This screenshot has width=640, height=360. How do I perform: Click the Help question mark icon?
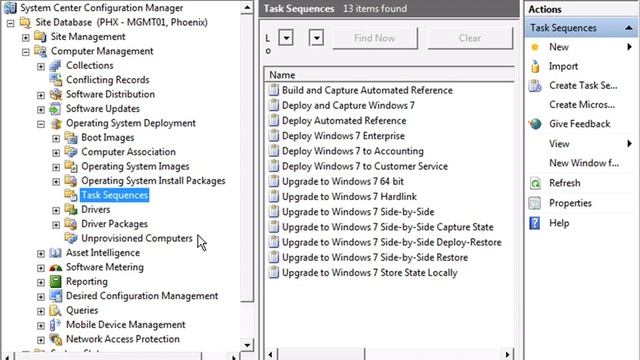click(535, 223)
